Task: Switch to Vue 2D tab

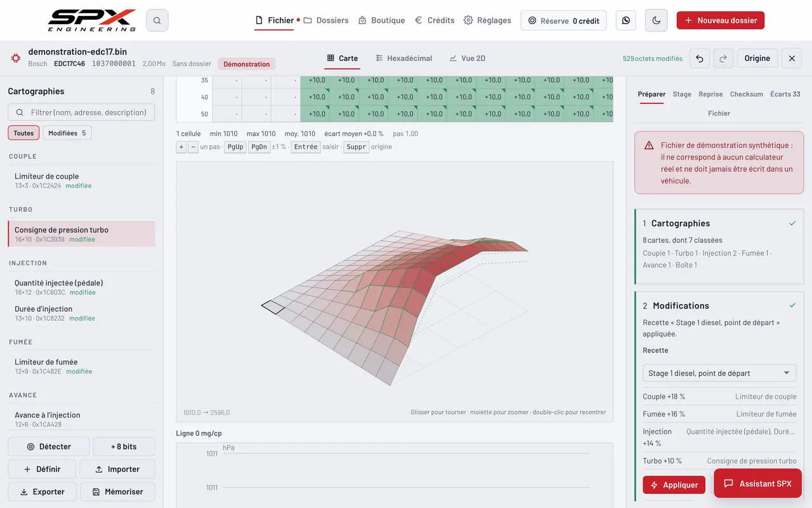Action: click(x=468, y=58)
